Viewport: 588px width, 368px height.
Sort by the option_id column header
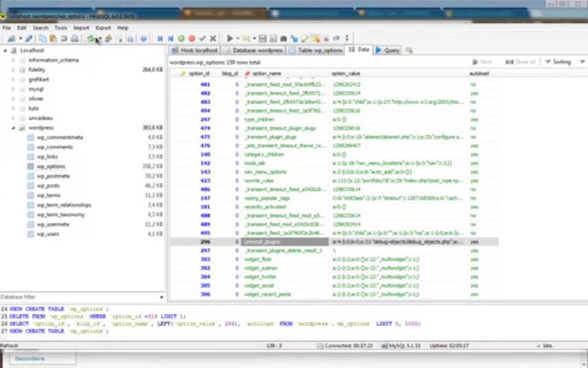pyautogui.click(x=199, y=74)
